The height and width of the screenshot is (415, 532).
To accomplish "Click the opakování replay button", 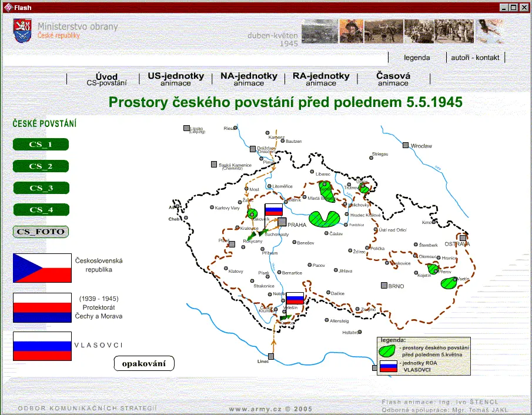I will click(144, 363).
